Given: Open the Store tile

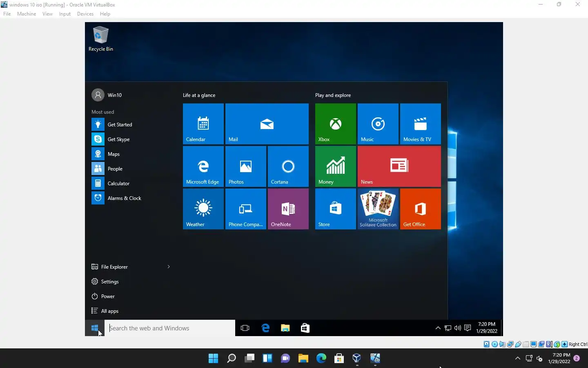Looking at the screenshot, I should point(336,209).
